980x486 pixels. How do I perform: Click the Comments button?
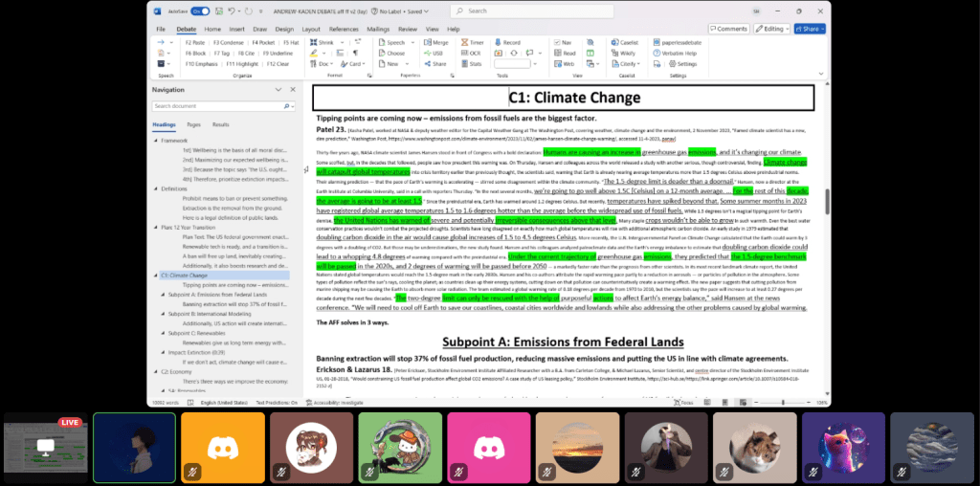(x=728, y=29)
